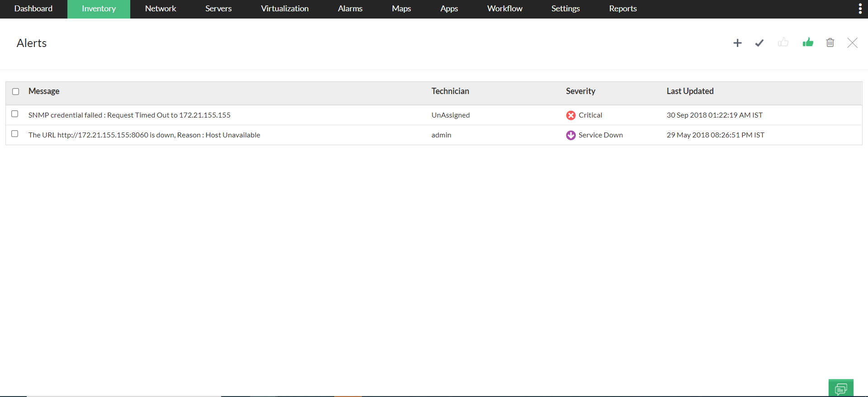The image size is (868, 397).
Task: Sort by Last Updated column header
Action: 690,91
